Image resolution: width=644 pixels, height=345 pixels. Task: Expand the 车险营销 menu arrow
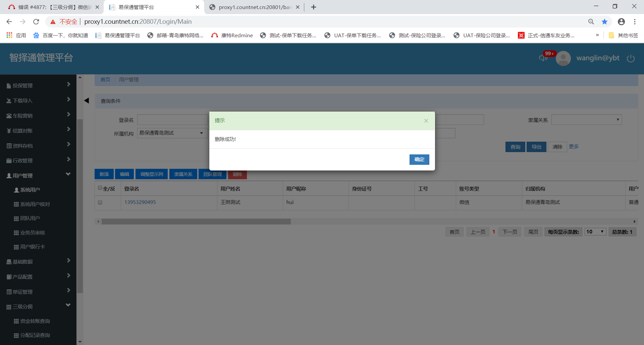(x=68, y=114)
